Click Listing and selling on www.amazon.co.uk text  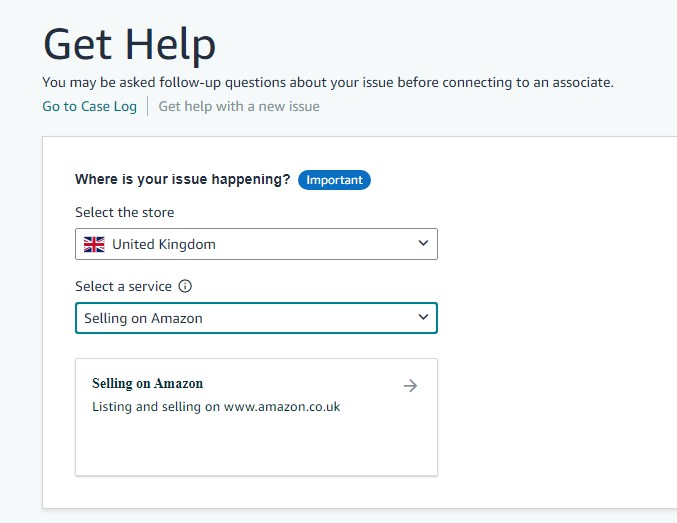[x=216, y=407]
